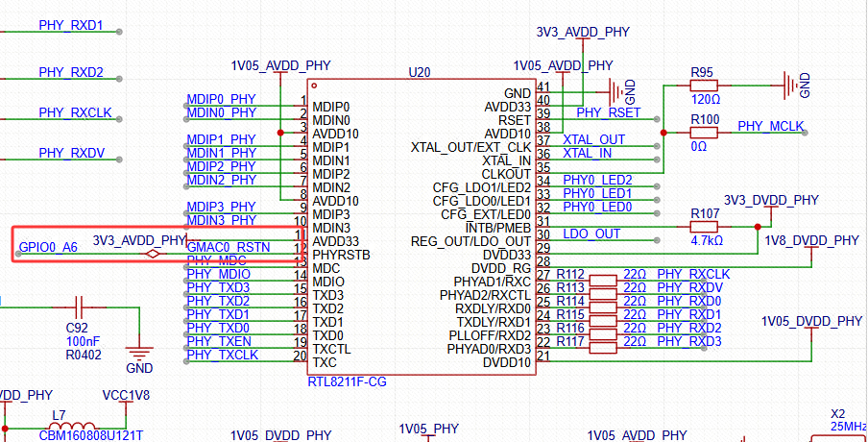Select the GMAC0_RSTN net label
The image size is (868, 442).
(x=229, y=247)
